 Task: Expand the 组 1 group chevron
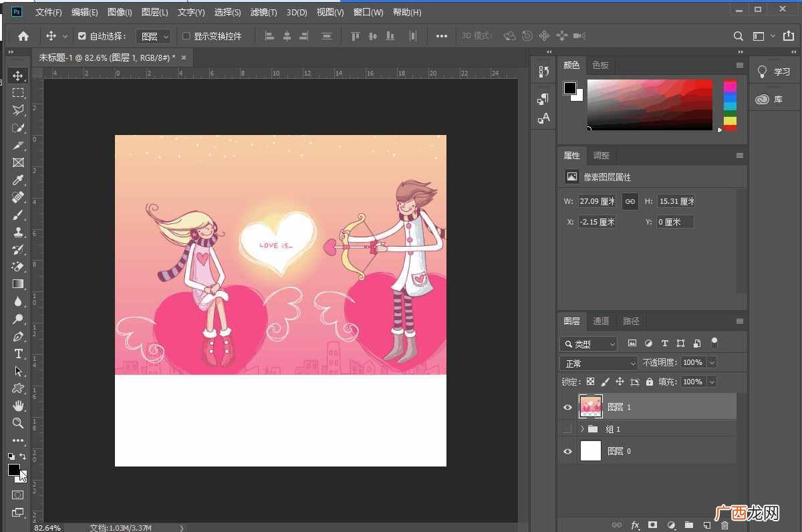point(582,428)
